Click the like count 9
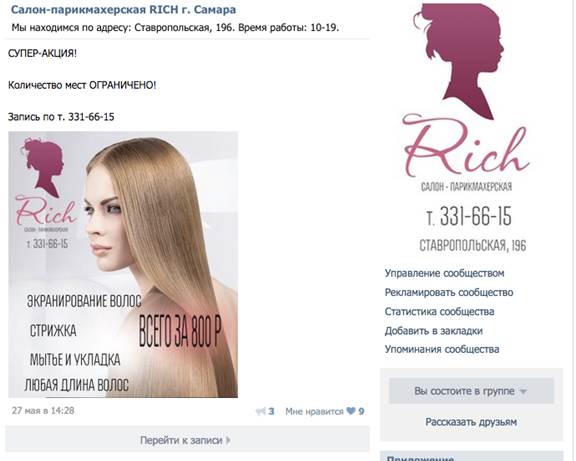This screenshot has height=461, width=576. tap(361, 411)
